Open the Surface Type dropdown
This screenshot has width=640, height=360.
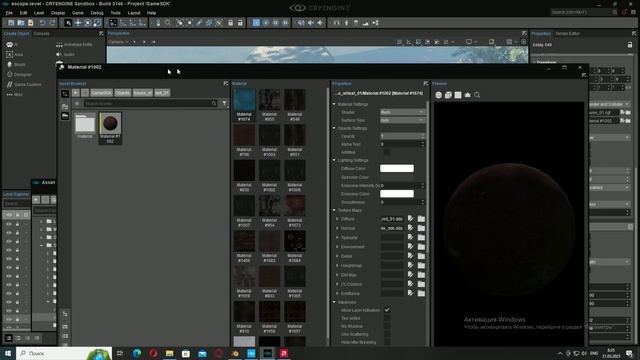pyautogui.click(x=402, y=120)
